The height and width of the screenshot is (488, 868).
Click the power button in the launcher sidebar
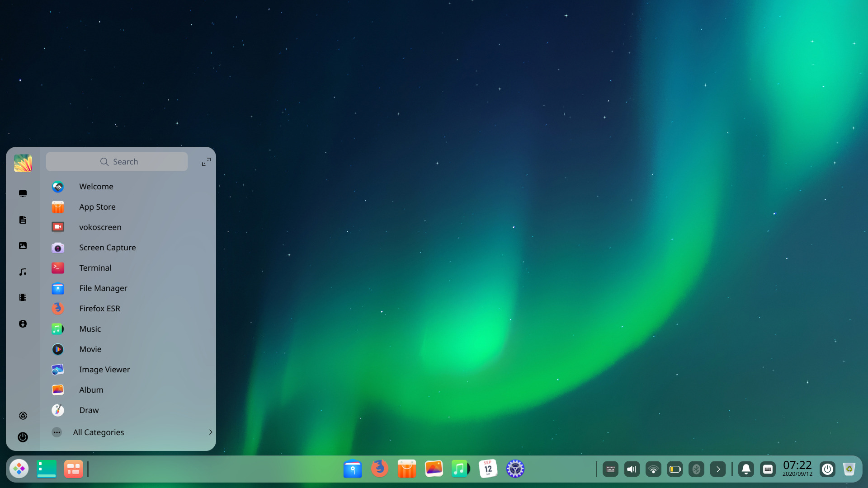point(23,437)
